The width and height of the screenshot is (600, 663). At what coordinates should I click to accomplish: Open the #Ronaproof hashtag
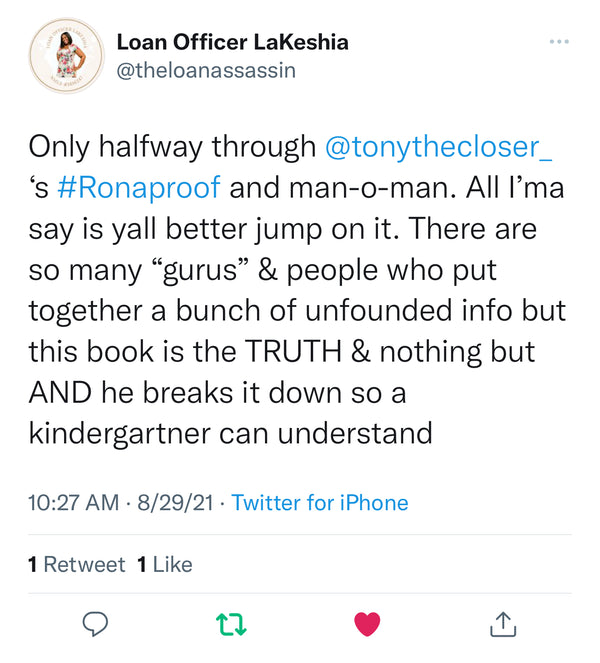point(153,189)
